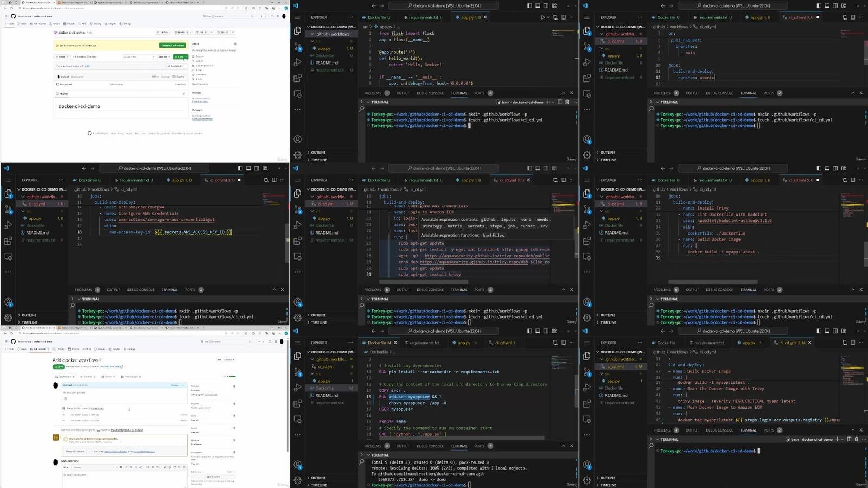Open the dropdown arrow beside the Run play button
The height and width of the screenshot is (488, 868).
pos(548,17)
